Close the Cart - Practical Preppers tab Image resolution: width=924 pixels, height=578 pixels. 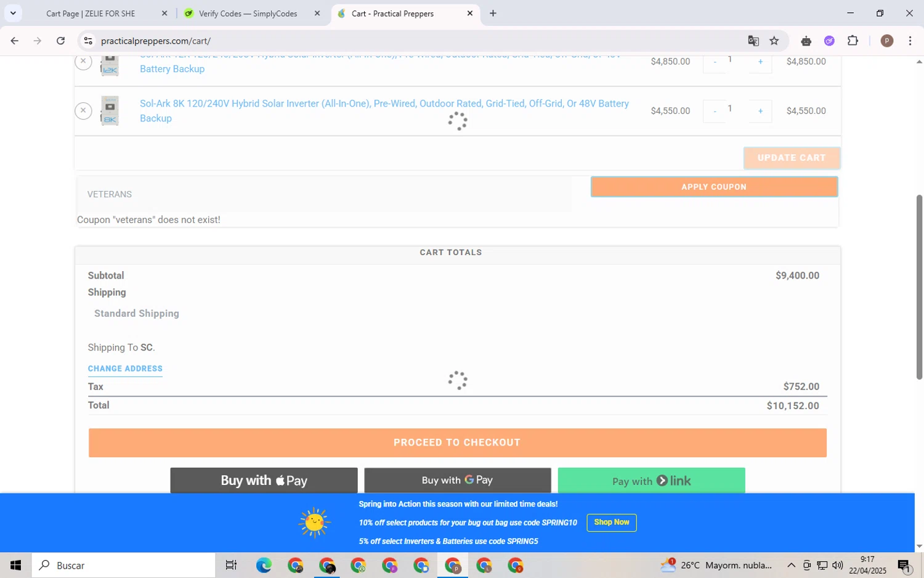coord(470,14)
